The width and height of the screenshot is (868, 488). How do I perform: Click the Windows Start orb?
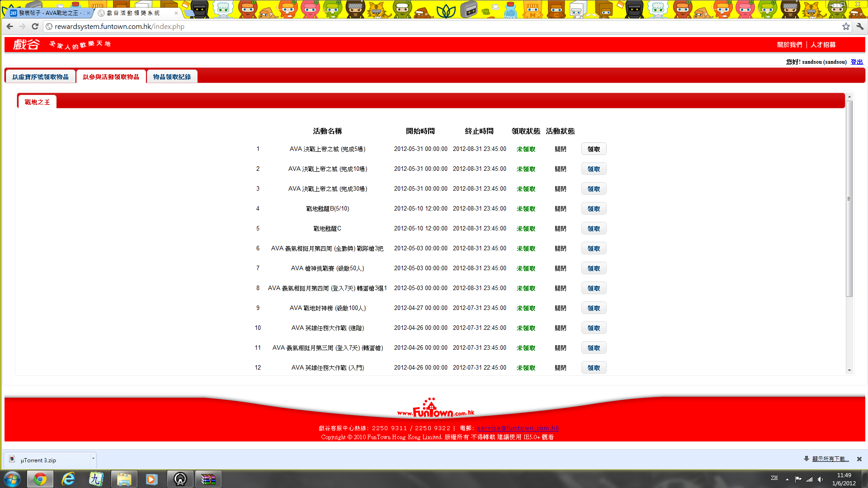tap(12, 479)
